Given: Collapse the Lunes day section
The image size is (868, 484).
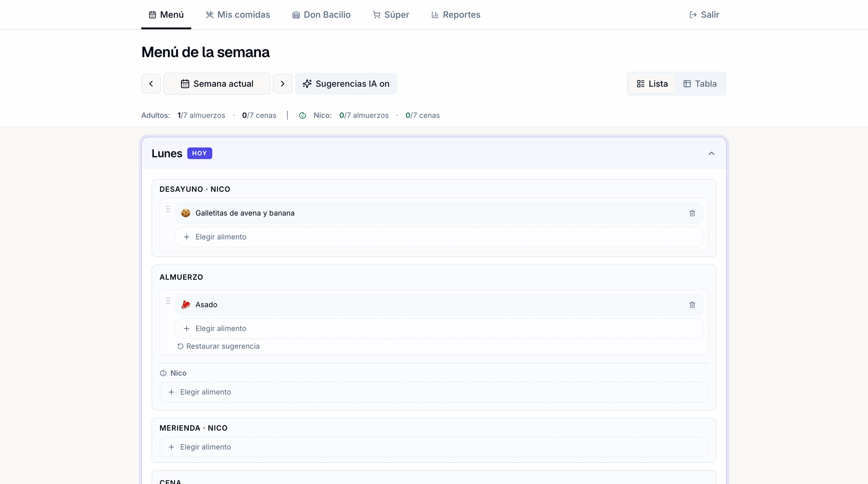Looking at the screenshot, I should pyautogui.click(x=711, y=153).
